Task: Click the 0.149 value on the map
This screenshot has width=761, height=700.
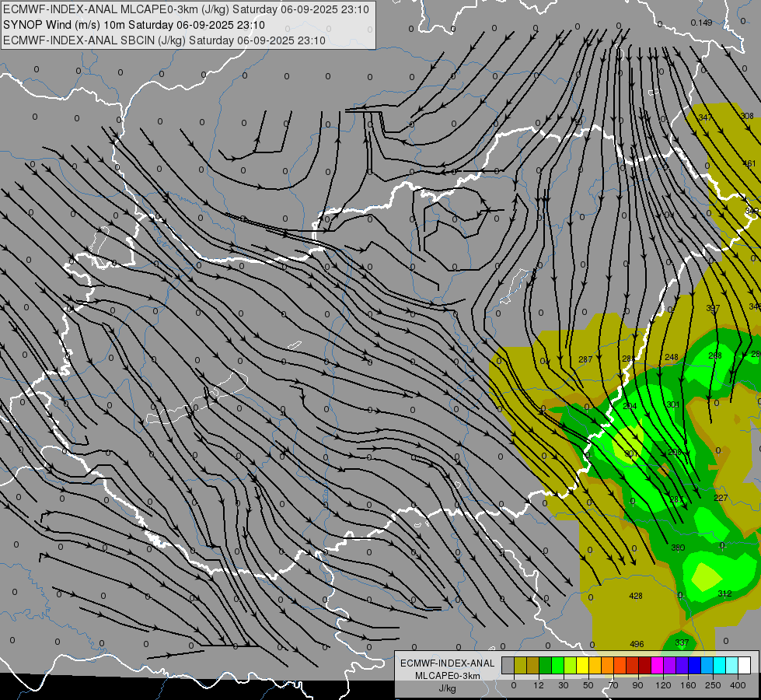Action: point(701,23)
